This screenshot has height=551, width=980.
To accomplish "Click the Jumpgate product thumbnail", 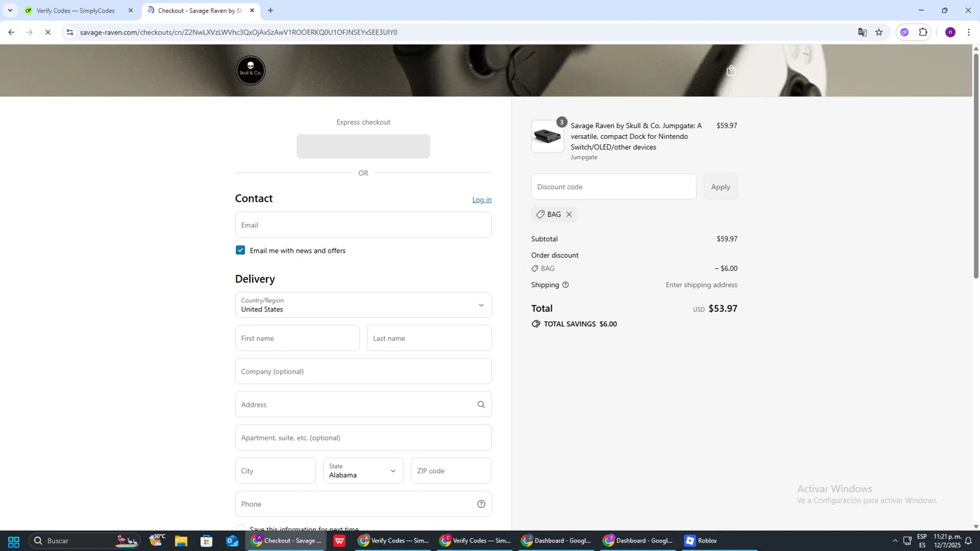I will tap(547, 136).
